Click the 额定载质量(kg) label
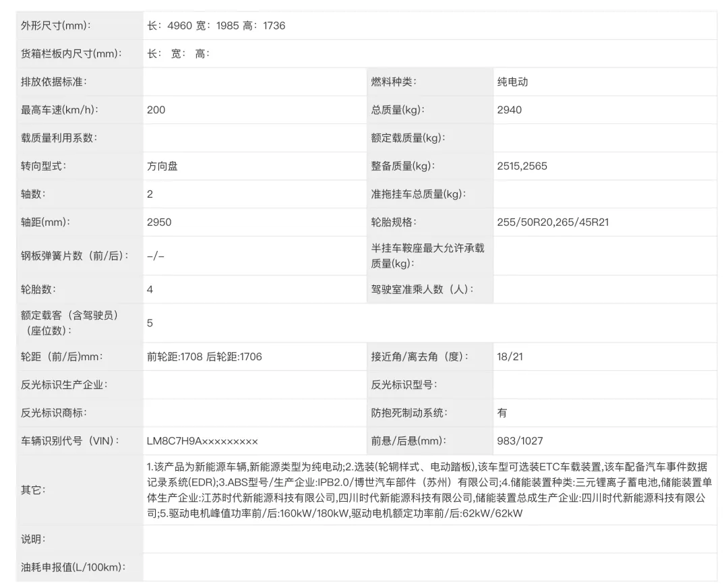The height and width of the screenshot is (586, 728). (x=408, y=138)
